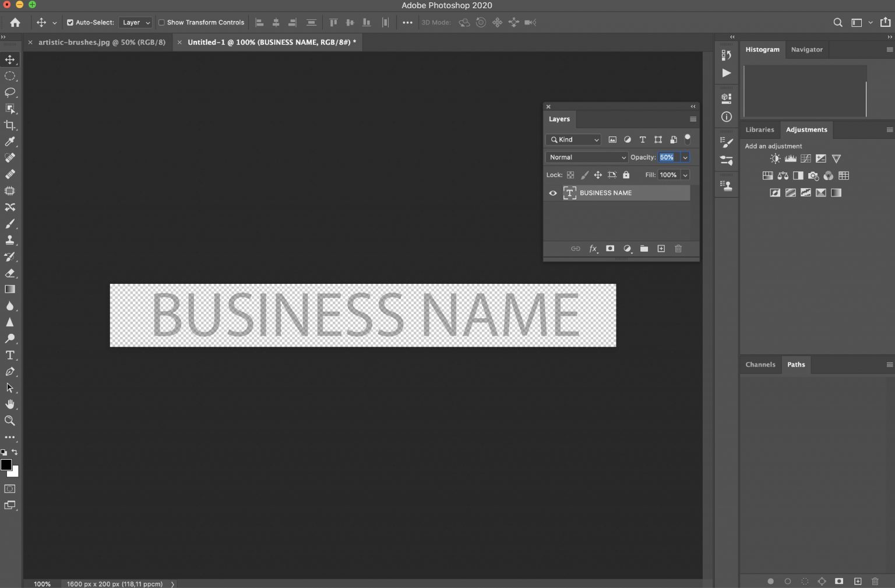895x588 pixels.
Task: Select the Crop tool
Action: [x=9, y=125]
